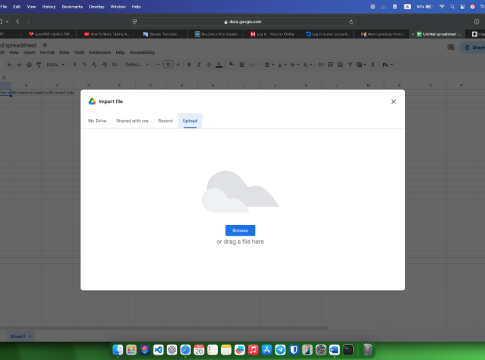Open the fill color picker
This screenshot has height=360, width=485.
pos(231,64)
